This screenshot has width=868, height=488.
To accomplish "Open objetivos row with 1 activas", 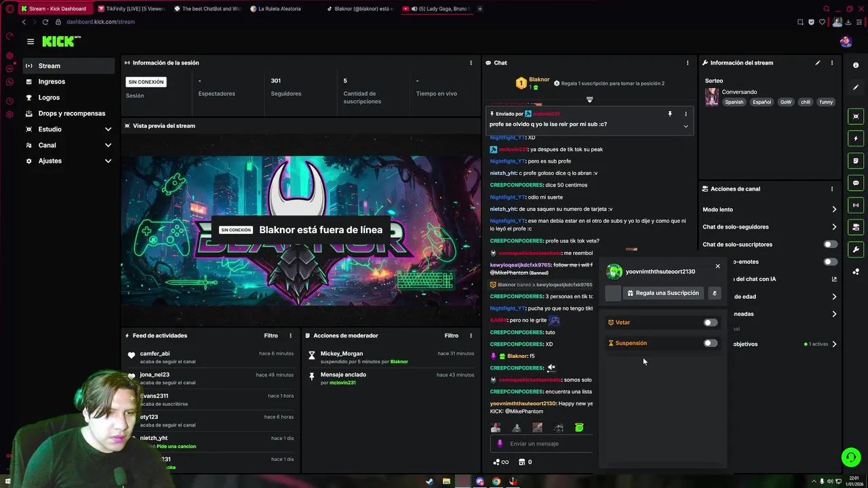I will coord(783,344).
